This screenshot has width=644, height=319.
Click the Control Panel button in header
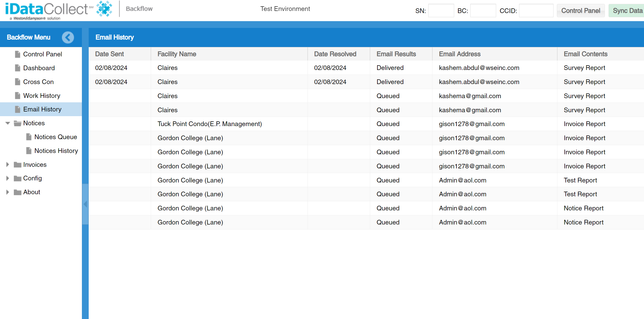581,11
